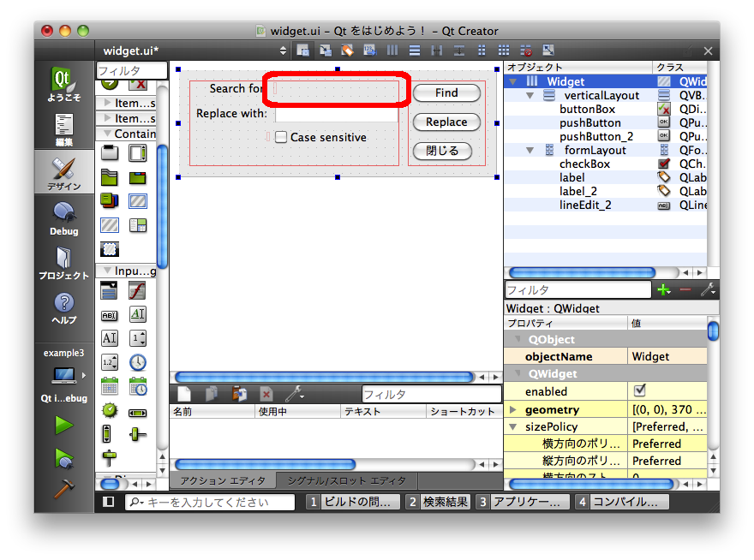Open the 検索結果 output pane
Screen dimensions: 754x560
pyautogui.click(x=438, y=502)
